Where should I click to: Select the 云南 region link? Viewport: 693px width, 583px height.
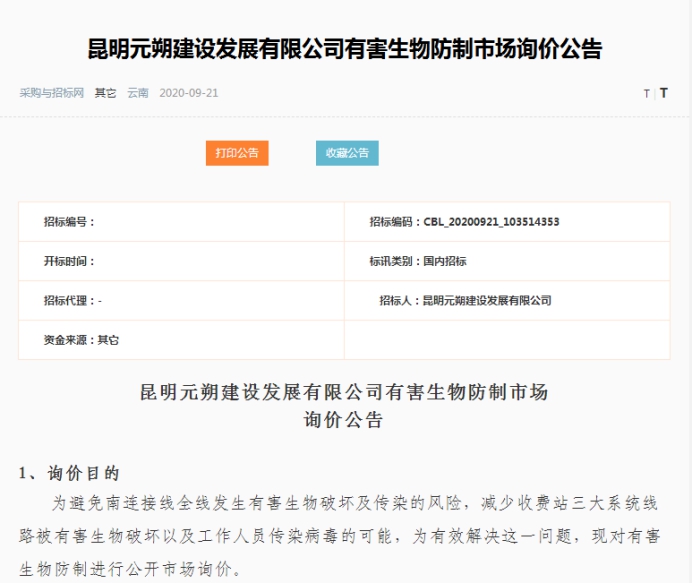click(138, 93)
